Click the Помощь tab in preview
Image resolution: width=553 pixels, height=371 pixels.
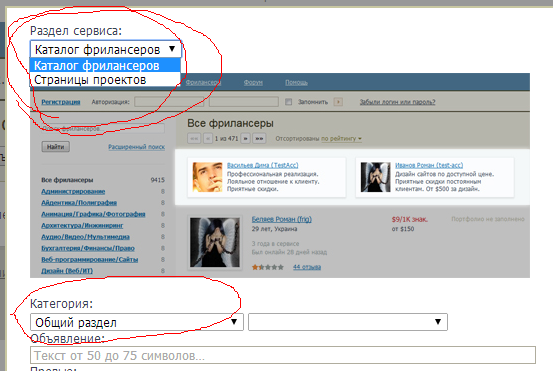(296, 83)
